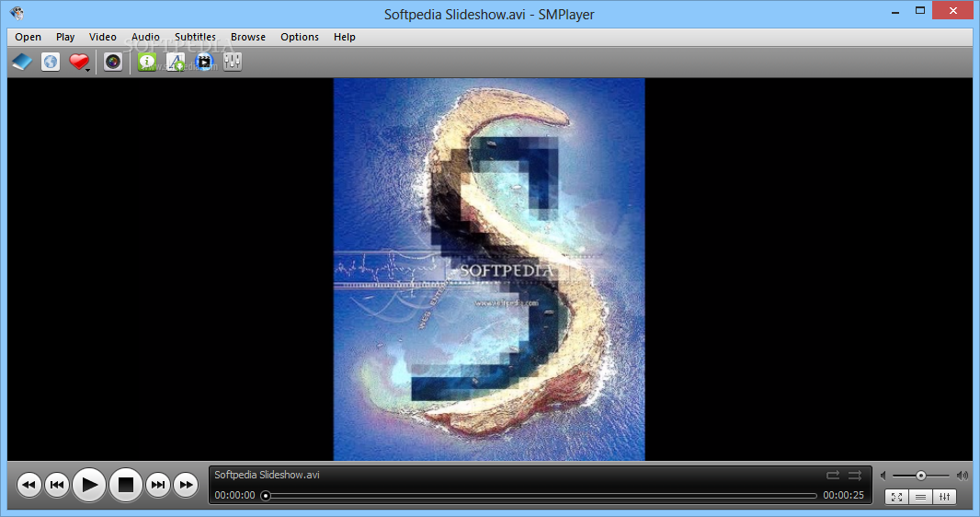Click the blue film clapper toolbar icon

pos(204,62)
